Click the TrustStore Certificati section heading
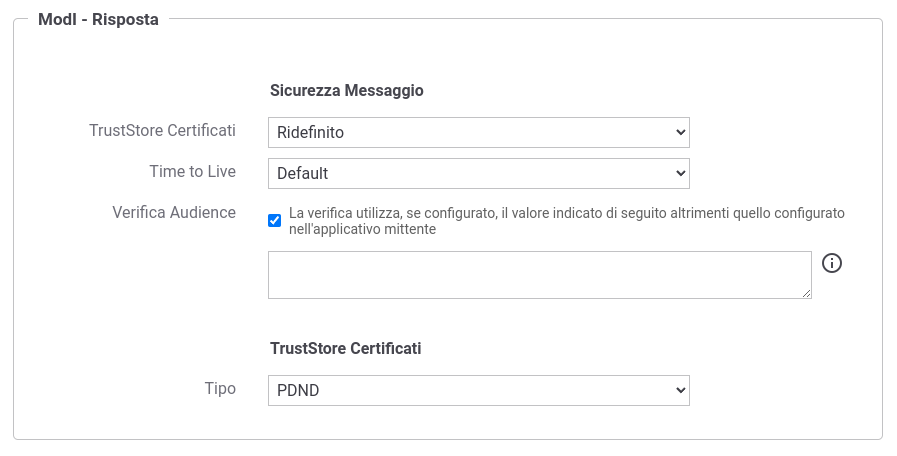The width and height of the screenshot is (897, 456). tap(346, 348)
